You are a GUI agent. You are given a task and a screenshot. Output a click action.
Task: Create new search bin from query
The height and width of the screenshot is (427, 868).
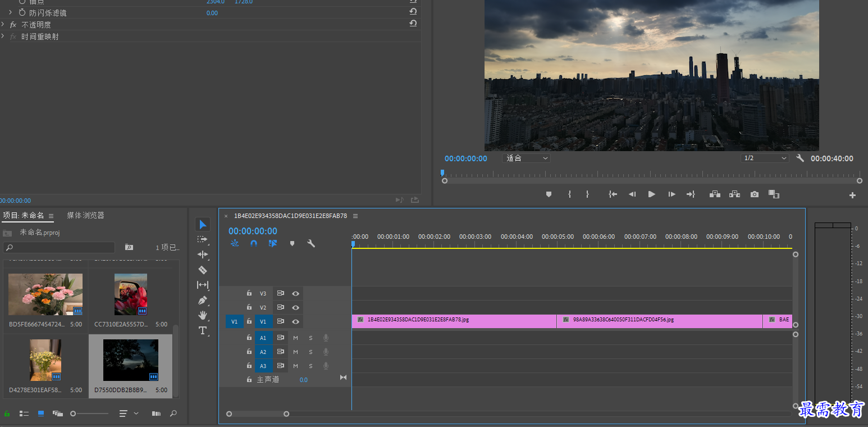coord(129,247)
